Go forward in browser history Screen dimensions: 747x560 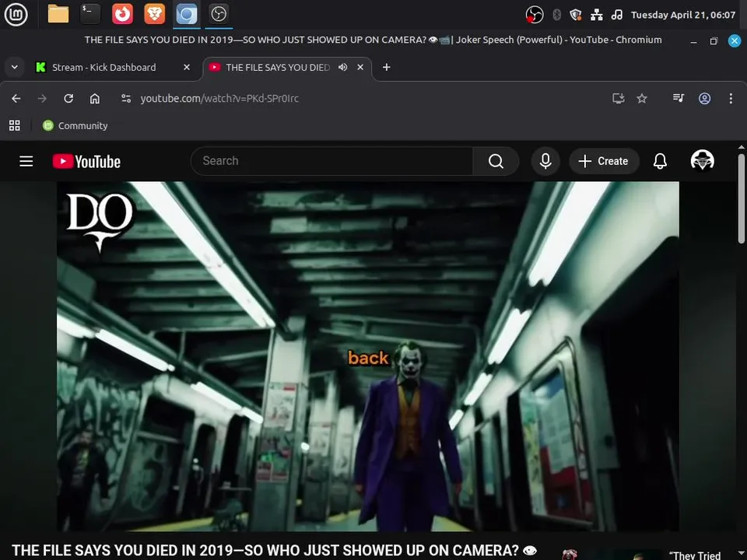click(x=42, y=98)
